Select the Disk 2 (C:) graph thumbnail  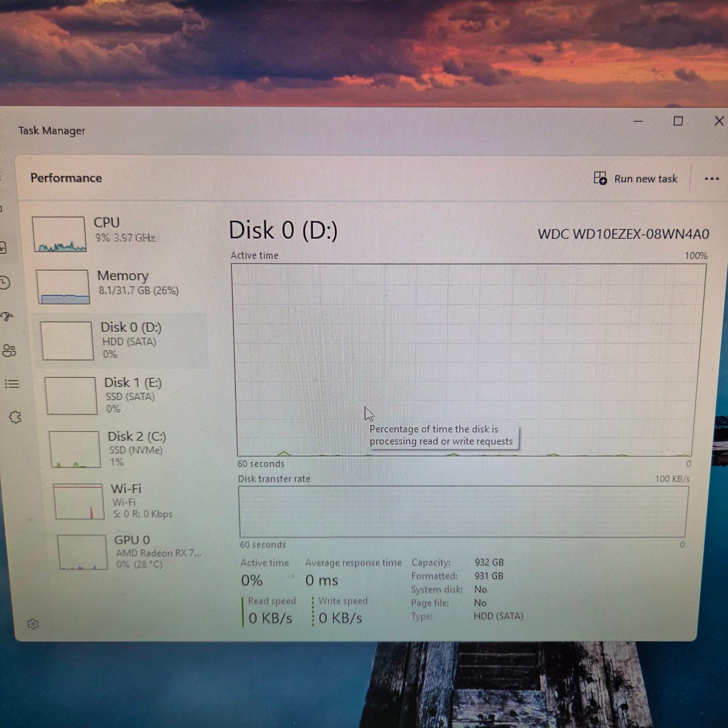(x=75, y=449)
